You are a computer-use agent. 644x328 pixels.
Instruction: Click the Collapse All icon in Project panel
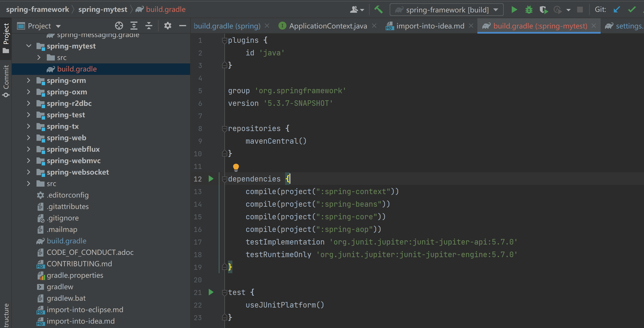[149, 26]
